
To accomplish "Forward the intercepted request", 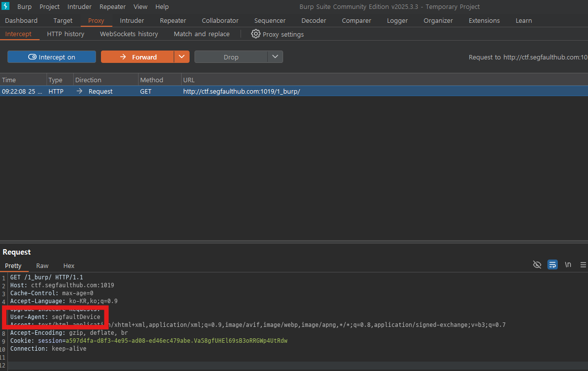I will click(x=137, y=57).
